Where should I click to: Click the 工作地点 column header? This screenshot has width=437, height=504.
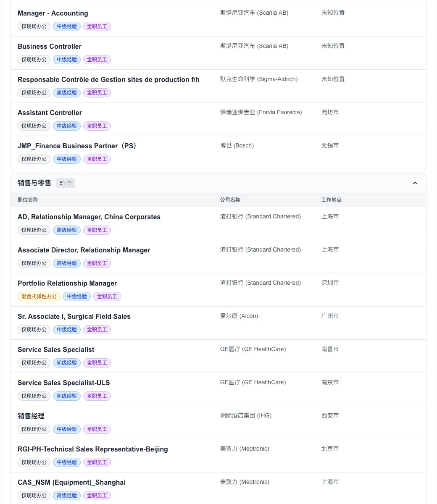332,200
